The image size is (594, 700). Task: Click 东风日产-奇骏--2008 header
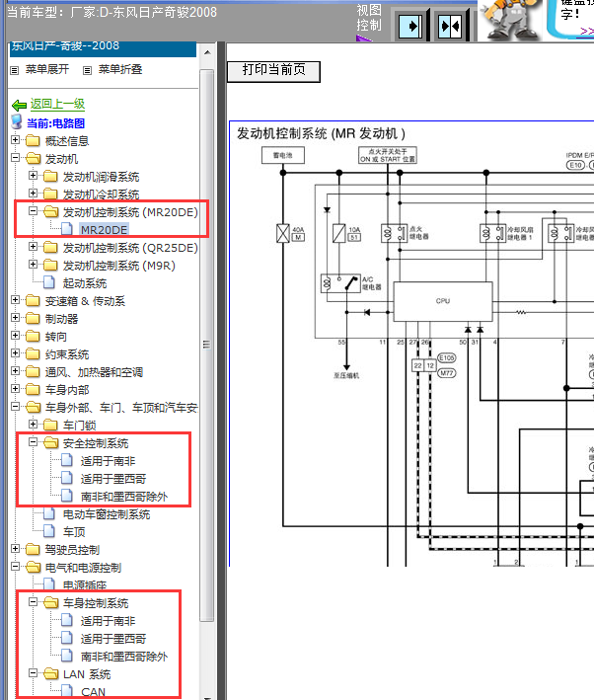coord(103,48)
